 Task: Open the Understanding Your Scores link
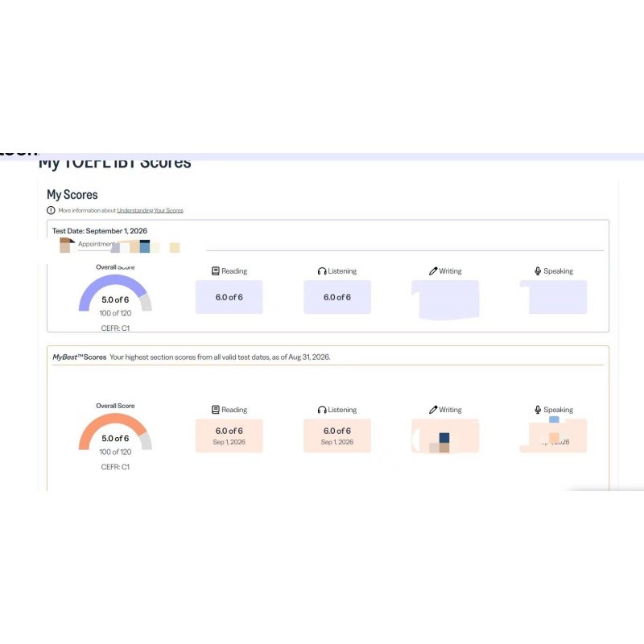pos(150,210)
